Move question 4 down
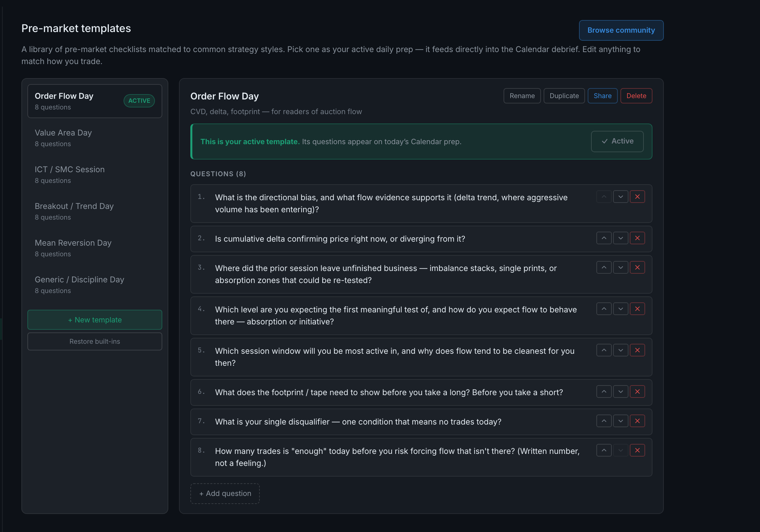The image size is (760, 532). pos(620,309)
